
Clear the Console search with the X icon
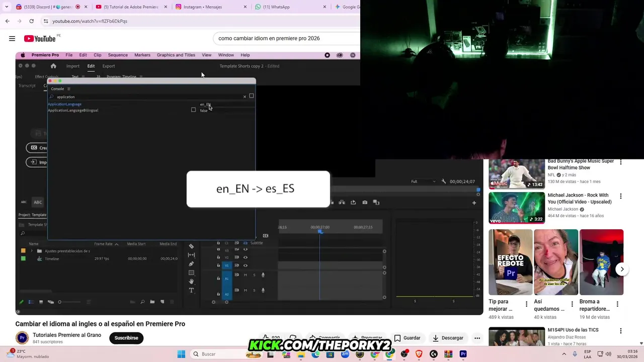pos(245,97)
